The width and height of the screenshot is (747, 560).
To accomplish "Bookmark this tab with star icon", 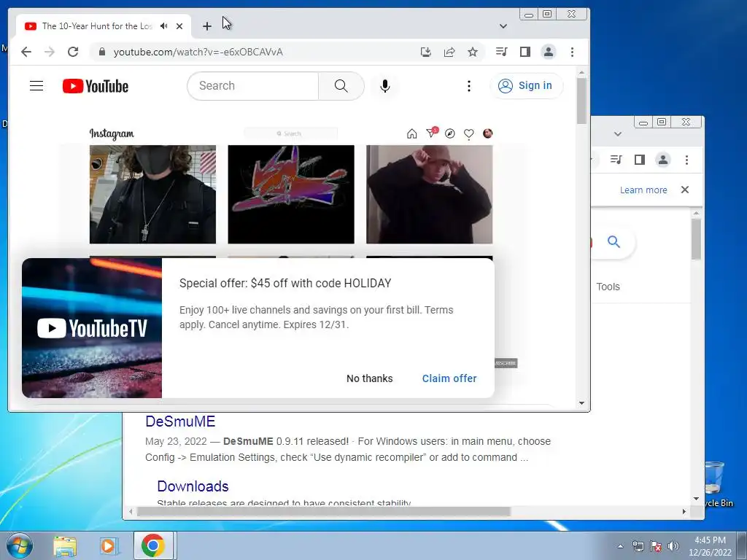I will (473, 52).
